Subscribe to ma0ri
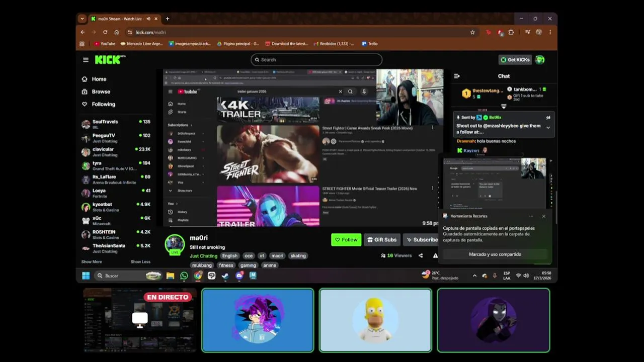The image size is (644, 362). point(422,240)
